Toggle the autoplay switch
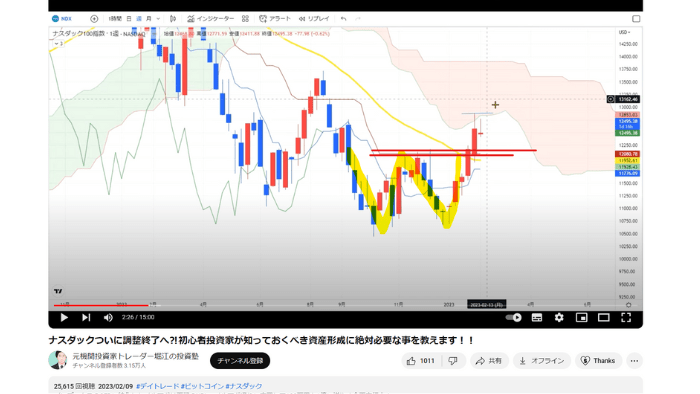Screen dimensions: 700x394 coord(513,317)
